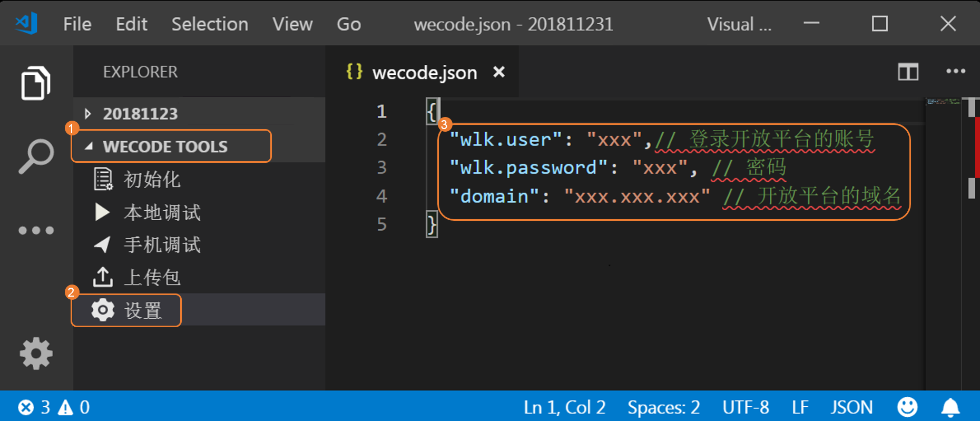Screen dimensions: 980x421
Task: Open the Search activity bar icon
Action: [36, 156]
